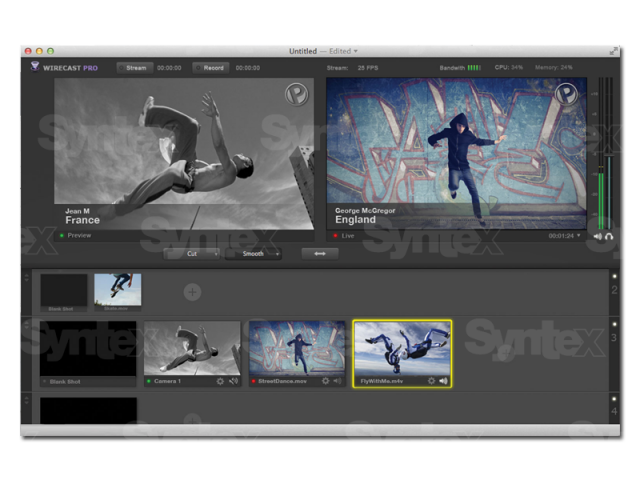Click the plus icon to add a shot on layer 2
640x480 pixels.
(x=192, y=292)
